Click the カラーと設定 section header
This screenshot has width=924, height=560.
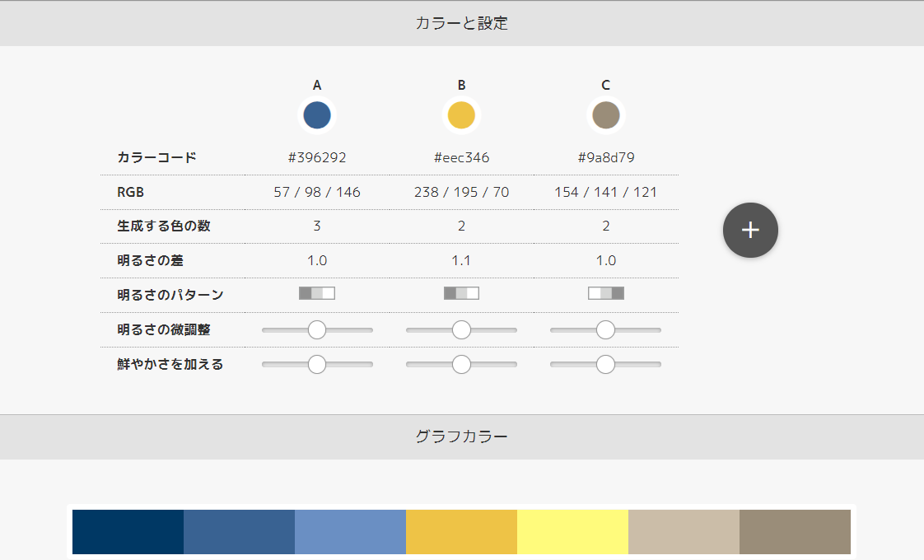click(x=462, y=24)
